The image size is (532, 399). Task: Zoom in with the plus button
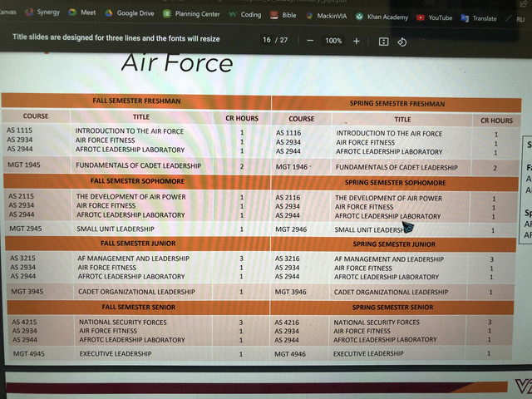[357, 42]
